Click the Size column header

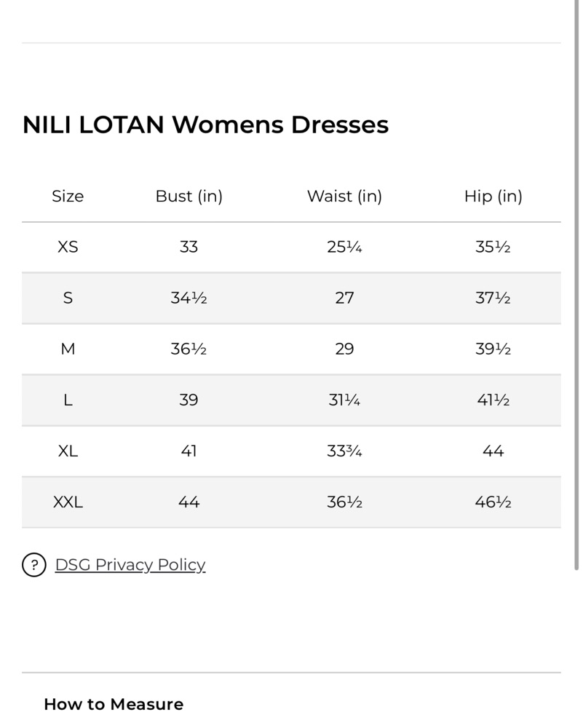pos(68,196)
